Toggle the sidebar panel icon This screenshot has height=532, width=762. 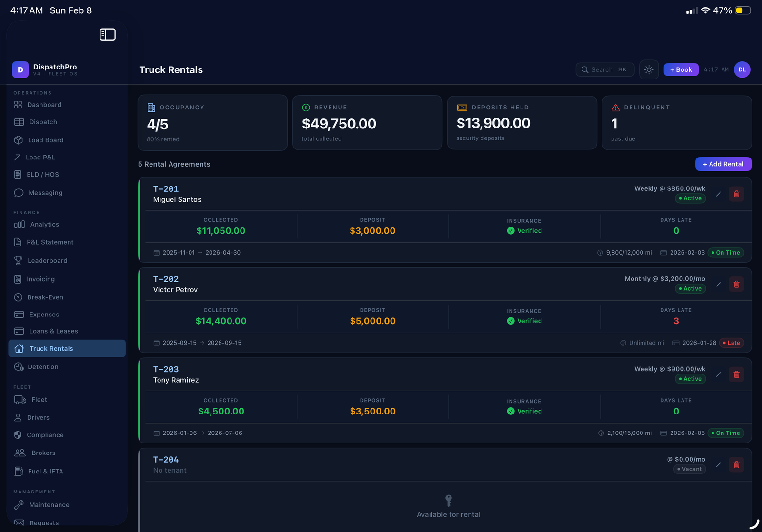(x=107, y=35)
